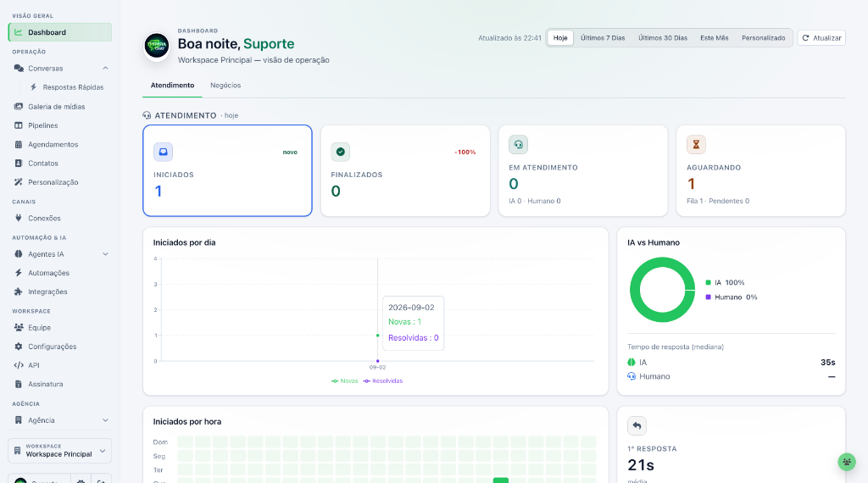Click the "Iniciados por dia" chart title
The width and height of the screenshot is (868, 483).
click(x=184, y=242)
